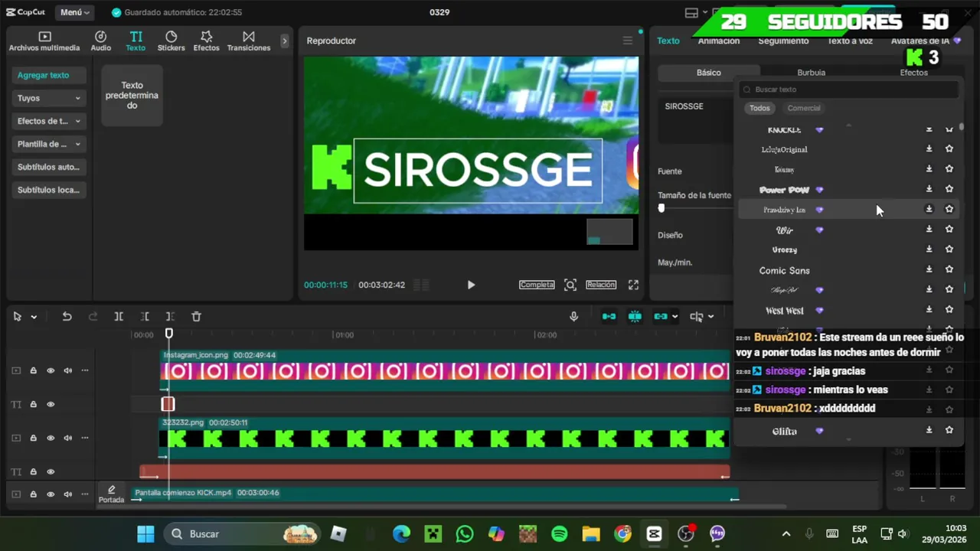Click the Relación aspect ratio button
The image size is (980, 551).
(601, 285)
